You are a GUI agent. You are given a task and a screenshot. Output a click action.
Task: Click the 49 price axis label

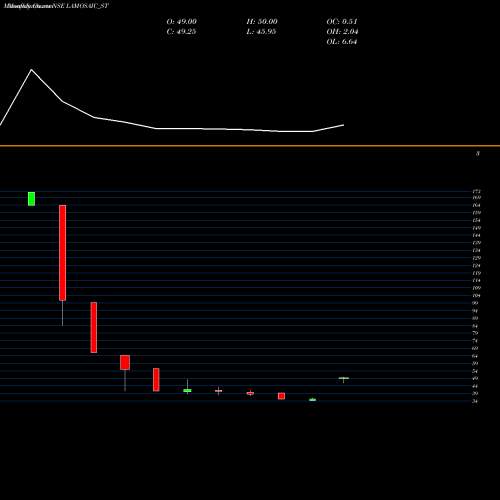point(475,378)
